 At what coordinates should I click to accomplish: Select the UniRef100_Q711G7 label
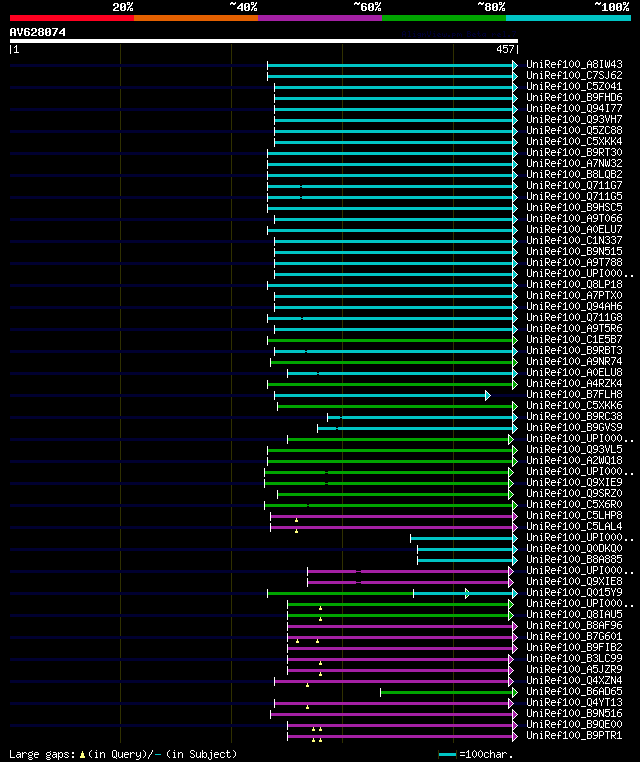click(x=574, y=185)
